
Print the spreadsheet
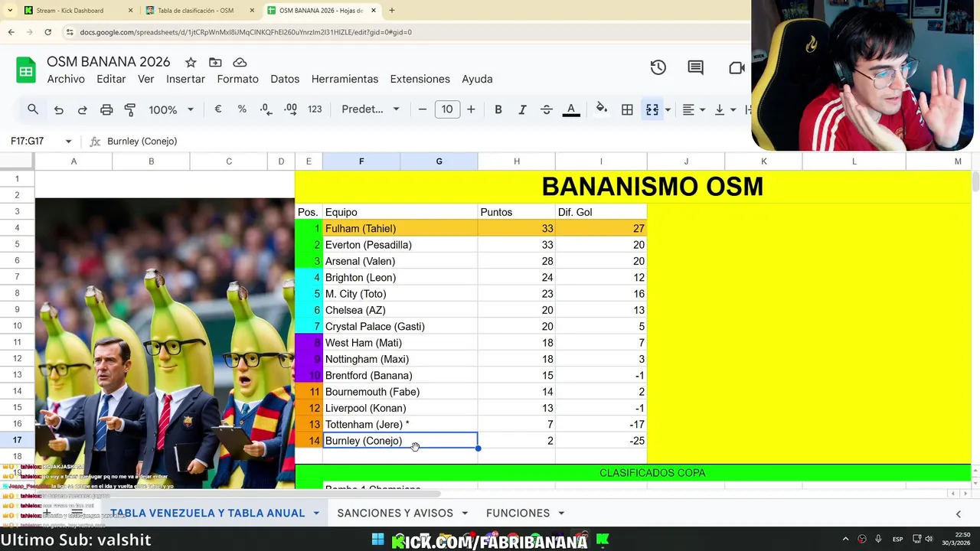tap(106, 109)
